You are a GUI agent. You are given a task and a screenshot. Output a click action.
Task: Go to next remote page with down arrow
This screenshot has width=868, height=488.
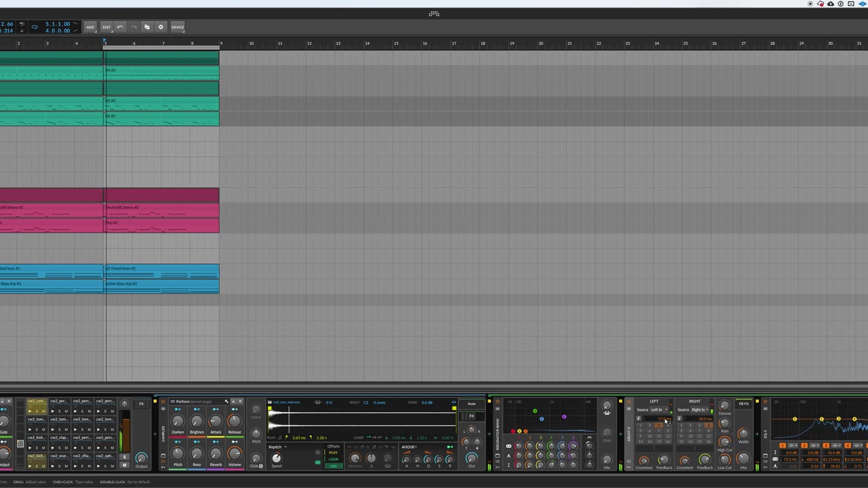point(240,402)
